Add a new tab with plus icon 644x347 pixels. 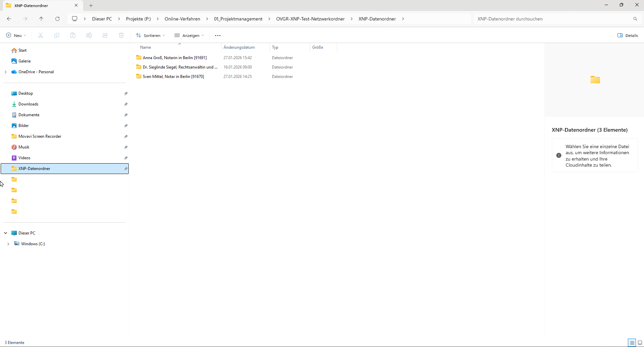pyautogui.click(x=91, y=5)
